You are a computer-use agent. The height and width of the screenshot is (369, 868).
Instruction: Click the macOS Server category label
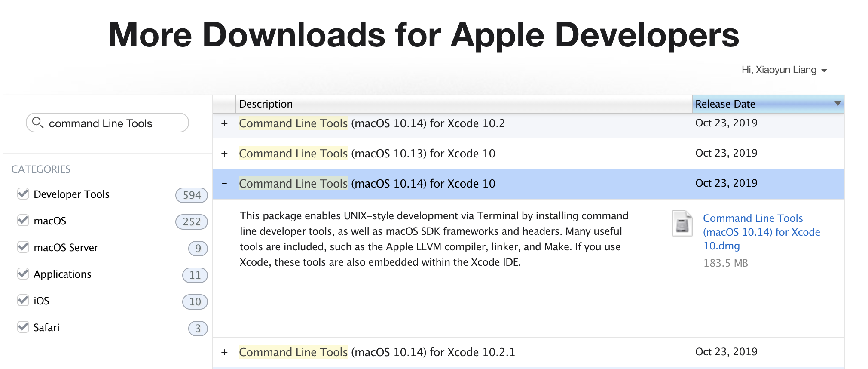click(x=66, y=247)
